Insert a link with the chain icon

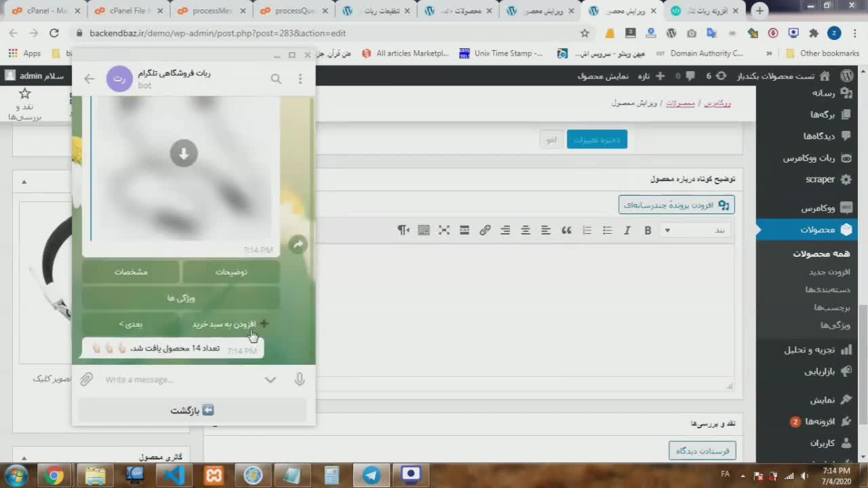point(485,230)
